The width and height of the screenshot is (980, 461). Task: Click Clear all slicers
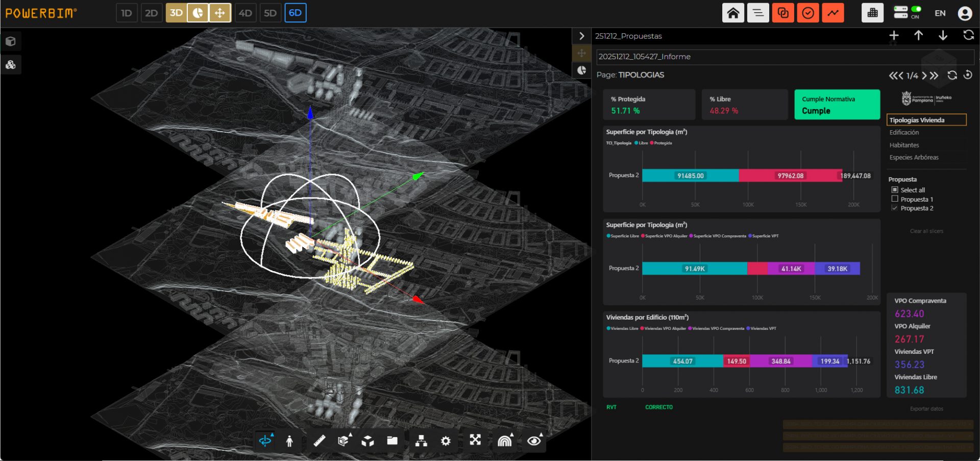(x=926, y=231)
